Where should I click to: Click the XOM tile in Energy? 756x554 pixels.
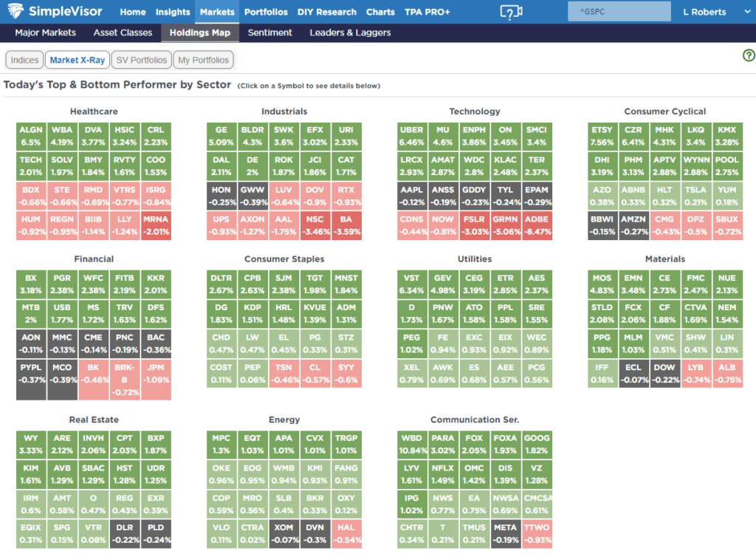283,534
